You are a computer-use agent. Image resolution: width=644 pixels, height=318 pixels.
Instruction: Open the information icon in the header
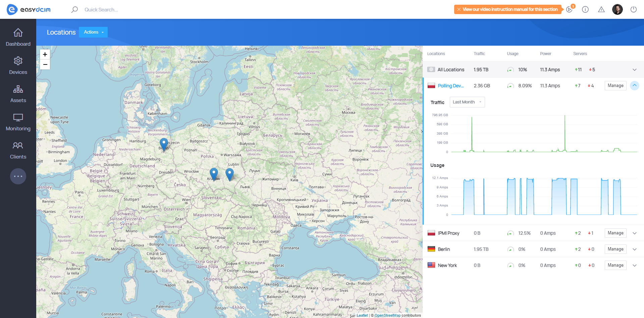(585, 9)
